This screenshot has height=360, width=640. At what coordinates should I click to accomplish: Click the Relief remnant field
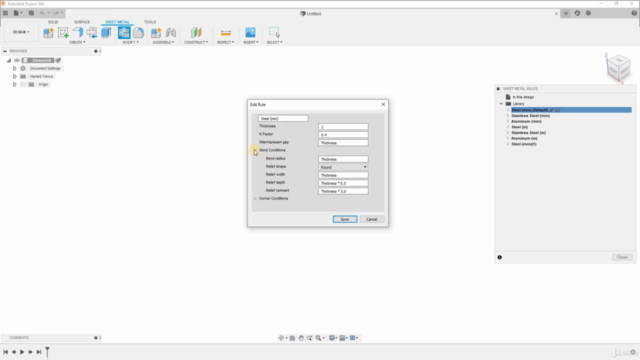click(x=343, y=191)
